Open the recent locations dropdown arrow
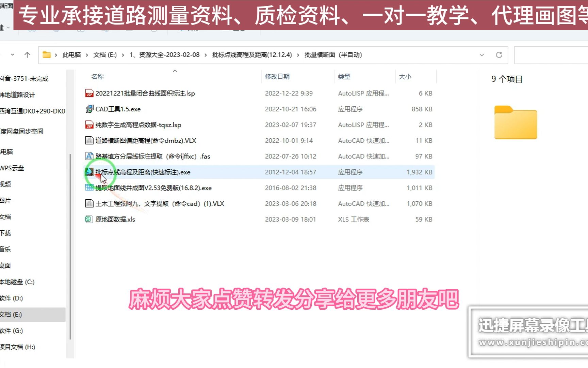Viewport: 588px width, 368px height. pos(13,55)
